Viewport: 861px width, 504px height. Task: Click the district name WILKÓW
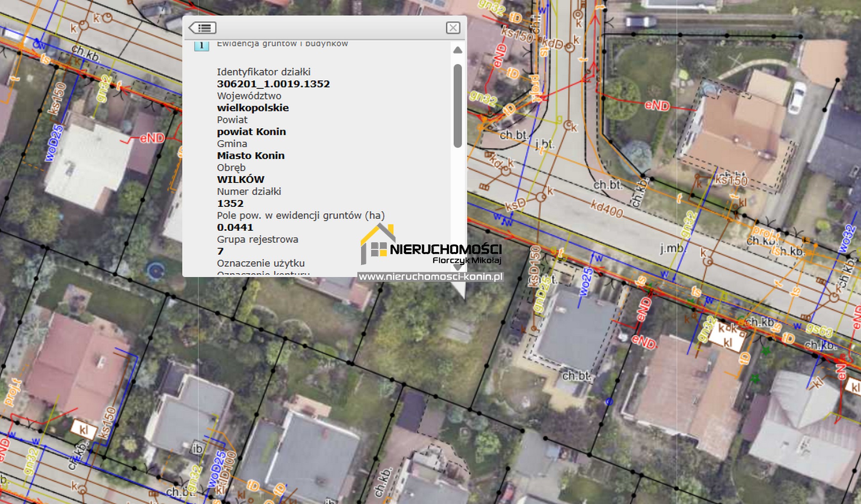pyautogui.click(x=240, y=180)
